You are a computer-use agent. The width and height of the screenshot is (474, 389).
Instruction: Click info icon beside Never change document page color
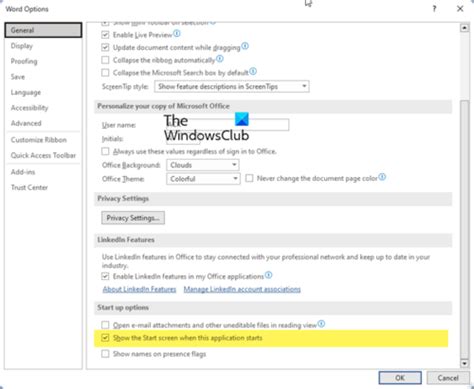pos(382,177)
